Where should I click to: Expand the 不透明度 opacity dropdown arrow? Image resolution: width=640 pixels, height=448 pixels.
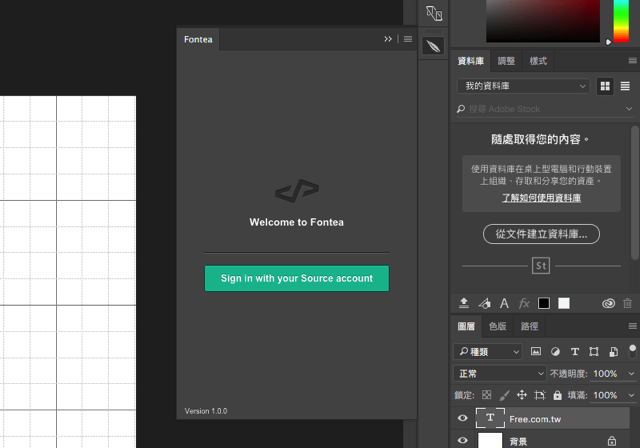click(631, 373)
